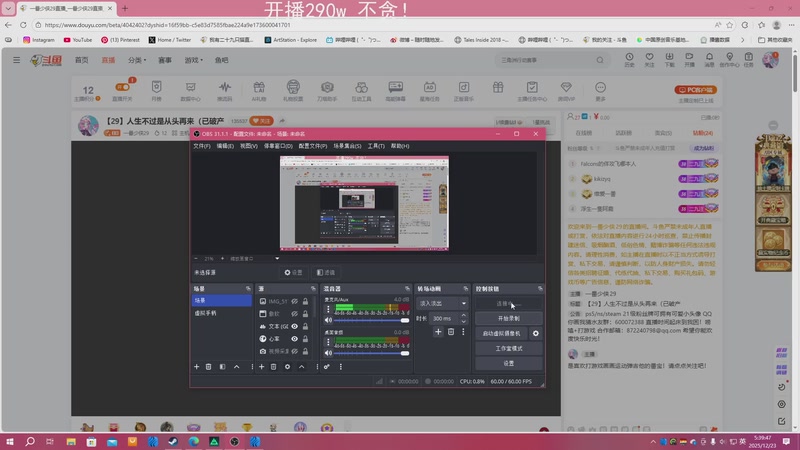Show hidden bookmarks with chevron
800x450 pixels.
click(742, 40)
